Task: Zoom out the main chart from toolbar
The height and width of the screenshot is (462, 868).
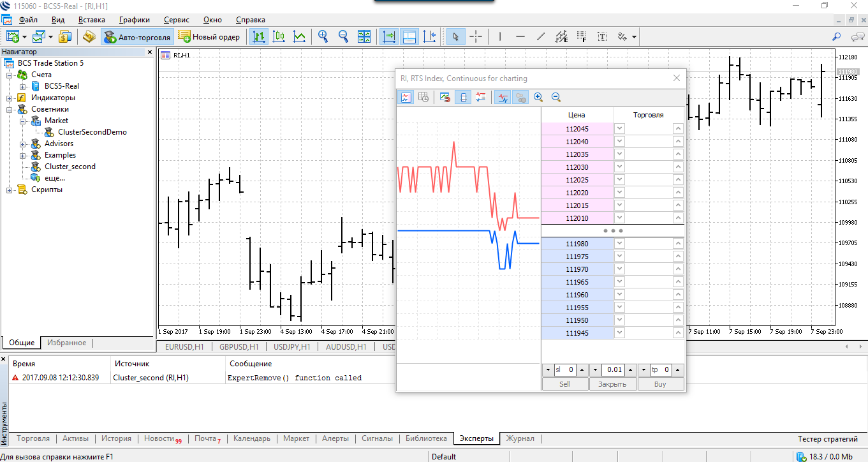Action: [344, 36]
